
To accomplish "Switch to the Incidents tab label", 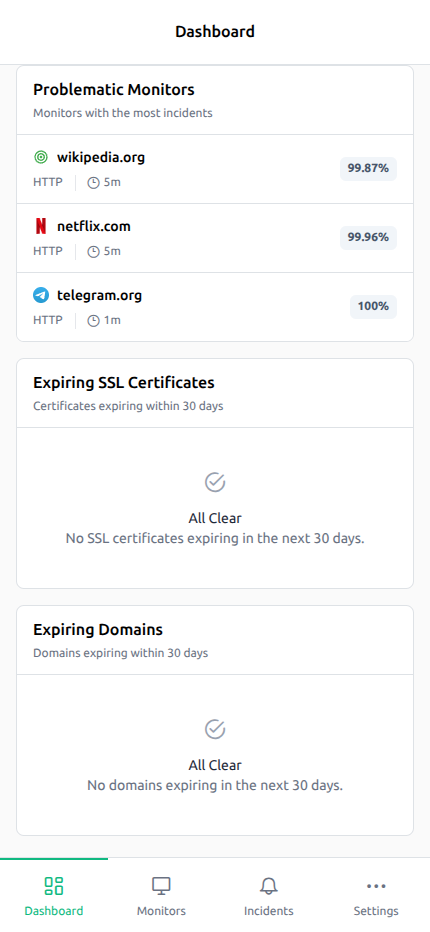I will tap(269, 911).
